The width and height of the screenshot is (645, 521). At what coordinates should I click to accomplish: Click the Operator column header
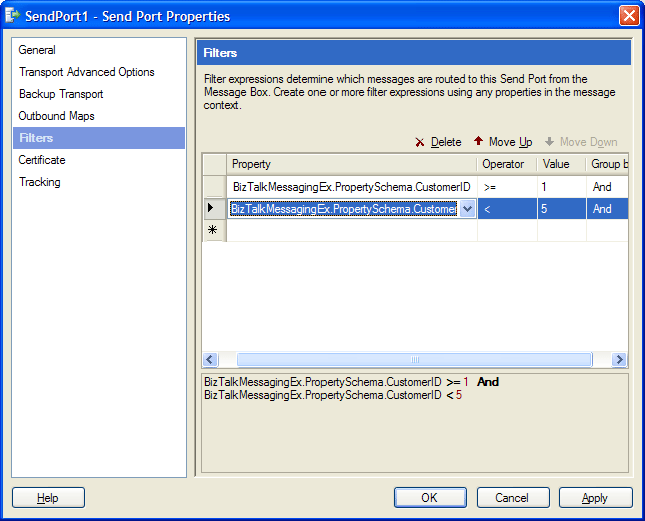(x=507, y=164)
